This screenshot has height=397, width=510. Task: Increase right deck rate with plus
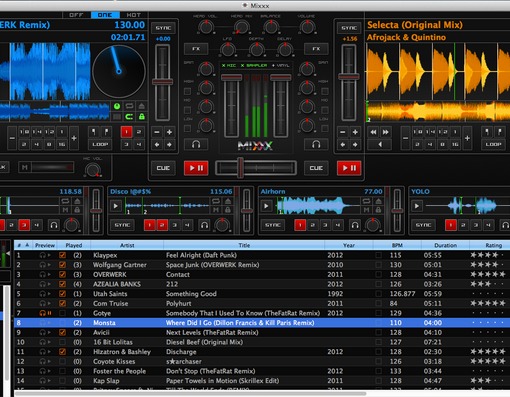pos(355,132)
